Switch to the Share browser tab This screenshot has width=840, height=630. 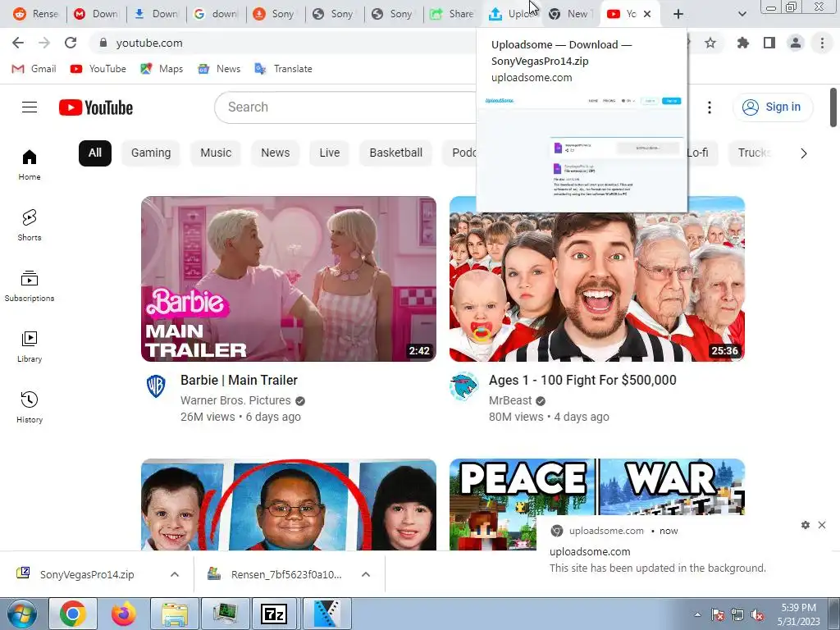tap(452, 14)
